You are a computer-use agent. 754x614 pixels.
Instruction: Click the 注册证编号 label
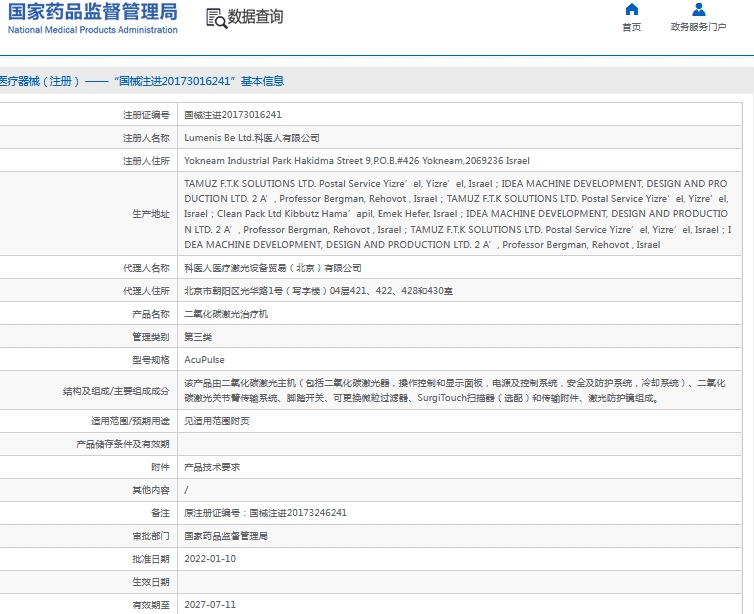pos(146,114)
